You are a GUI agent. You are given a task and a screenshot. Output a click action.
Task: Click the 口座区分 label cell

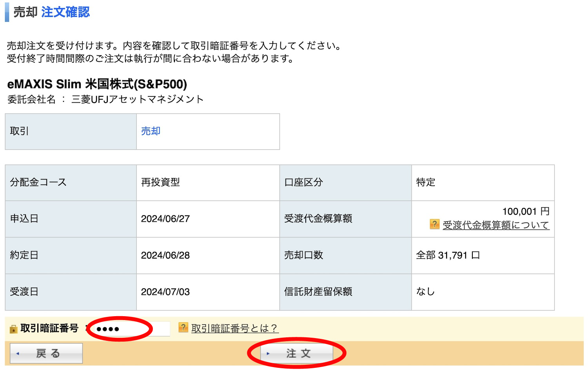[346, 183]
